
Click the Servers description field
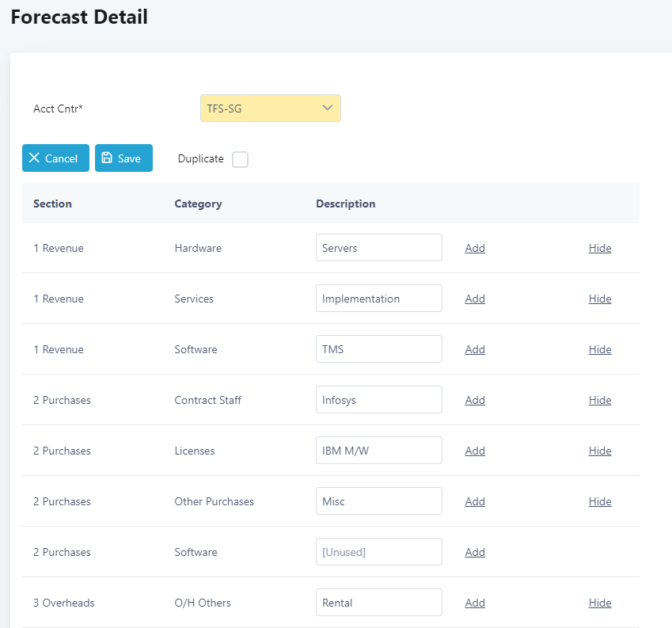[378, 248]
